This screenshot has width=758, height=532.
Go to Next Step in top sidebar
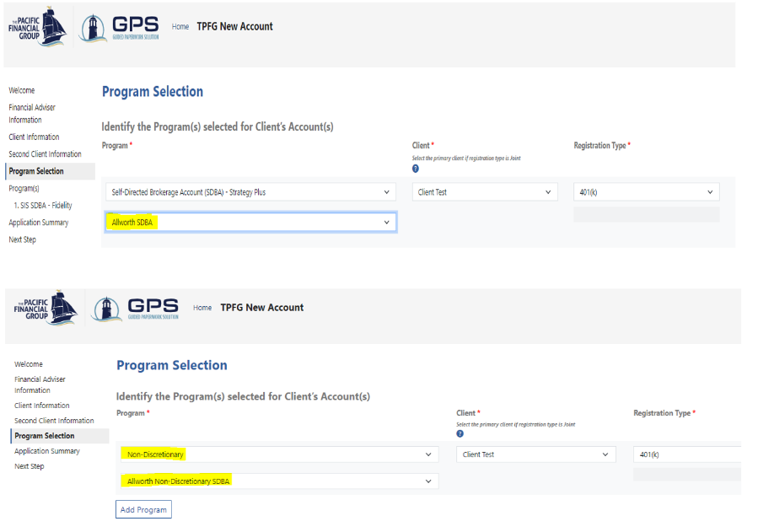click(x=22, y=239)
